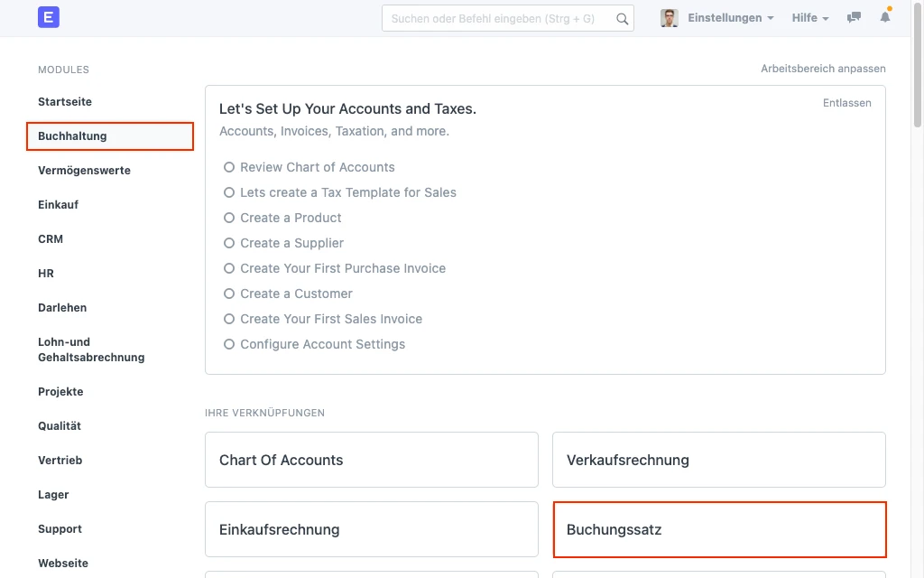The width and height of the screenshot is (924, 578).
Task: Go to the CRM module
Action: 51,239
